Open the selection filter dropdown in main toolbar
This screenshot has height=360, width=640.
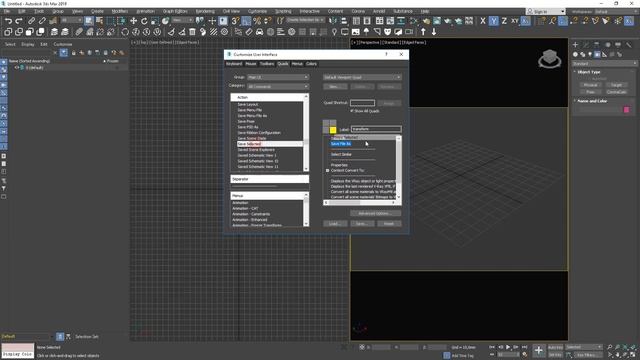click(x=71, y=20)
